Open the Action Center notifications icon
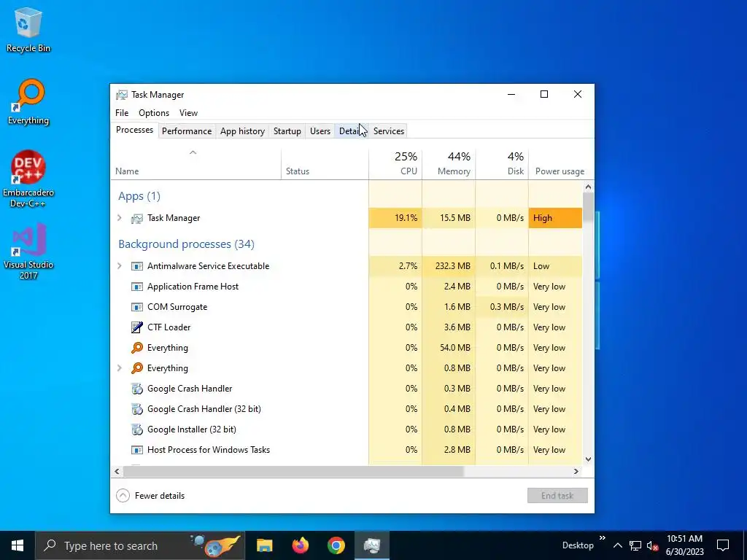This screenshot has height=560, width=747. 723,545
